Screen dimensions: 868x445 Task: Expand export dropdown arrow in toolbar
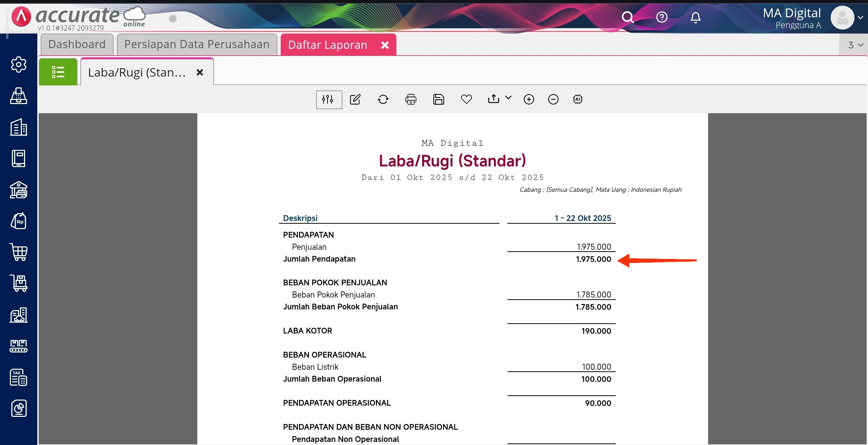click(508, 98)
